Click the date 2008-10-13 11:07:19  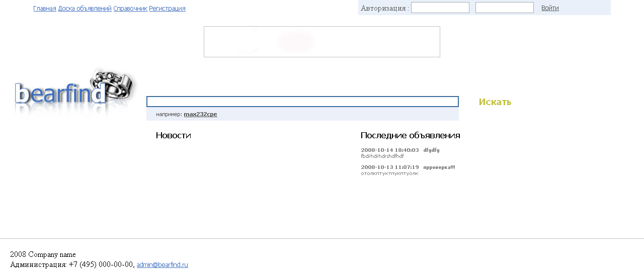click(x=390, y=167)
